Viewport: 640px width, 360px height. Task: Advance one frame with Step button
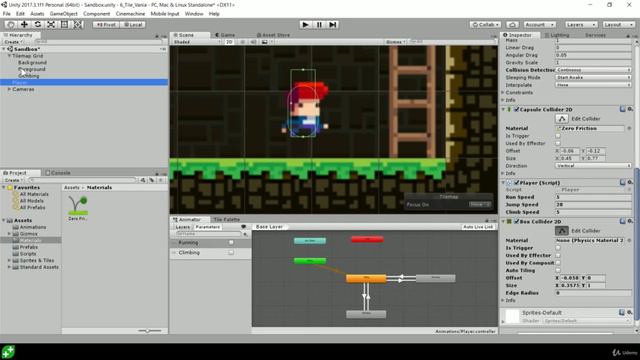click(333, 24)
